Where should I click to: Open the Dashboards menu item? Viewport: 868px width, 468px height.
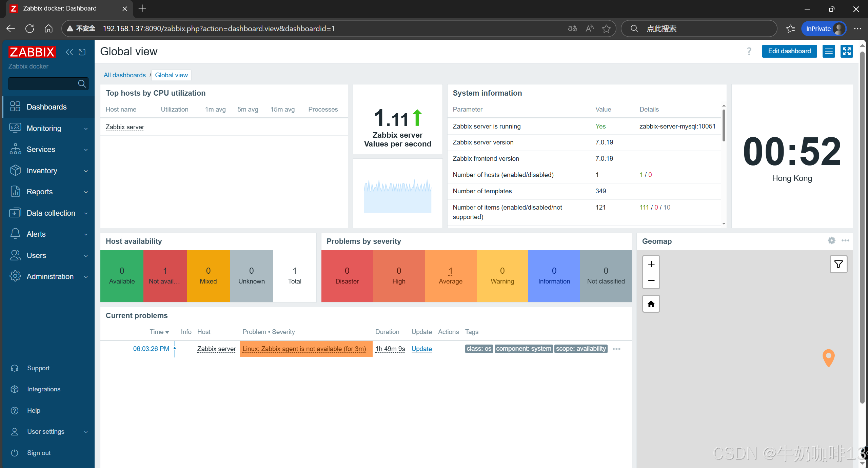(x=46, y=107)
